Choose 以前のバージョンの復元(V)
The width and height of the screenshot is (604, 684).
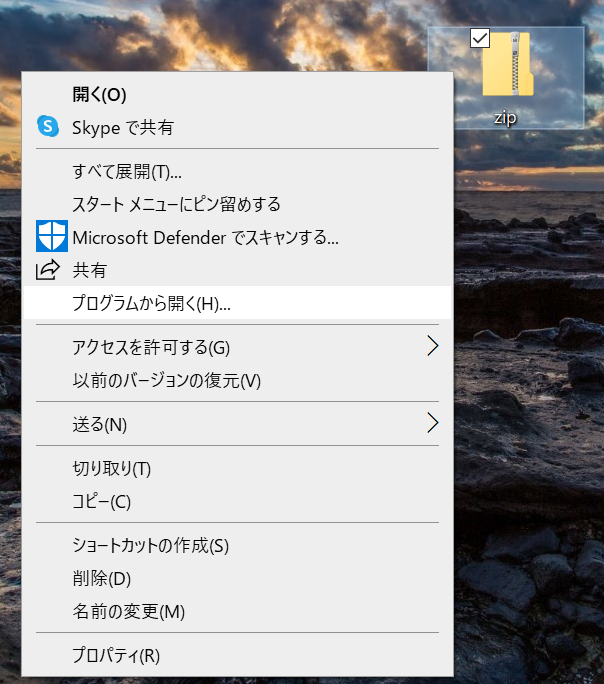238,380
